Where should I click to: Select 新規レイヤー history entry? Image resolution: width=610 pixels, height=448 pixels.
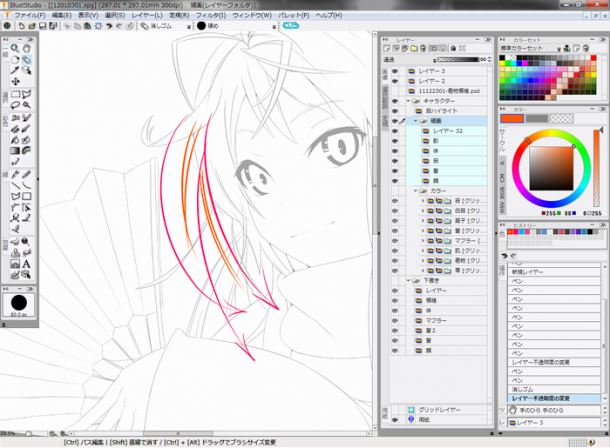click(x=554, y=272)
